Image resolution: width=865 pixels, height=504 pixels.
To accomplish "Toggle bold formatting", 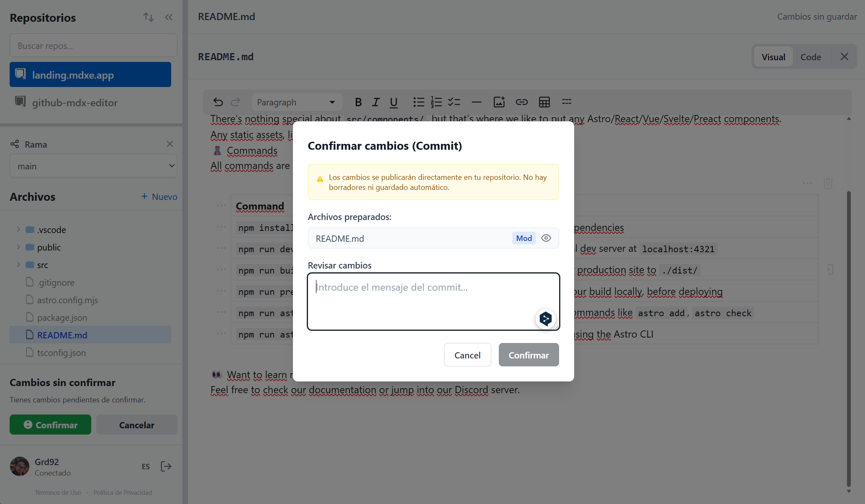I will [358, 102].
